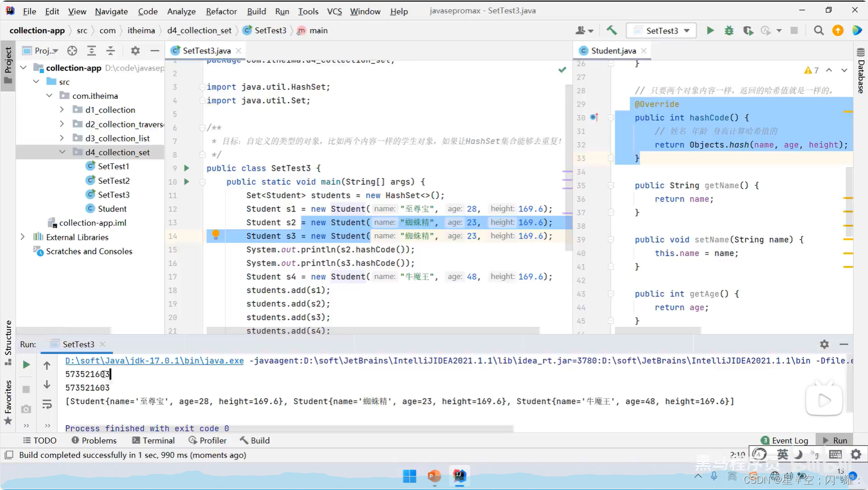Expand the d1_collection package

pos(62,109)
